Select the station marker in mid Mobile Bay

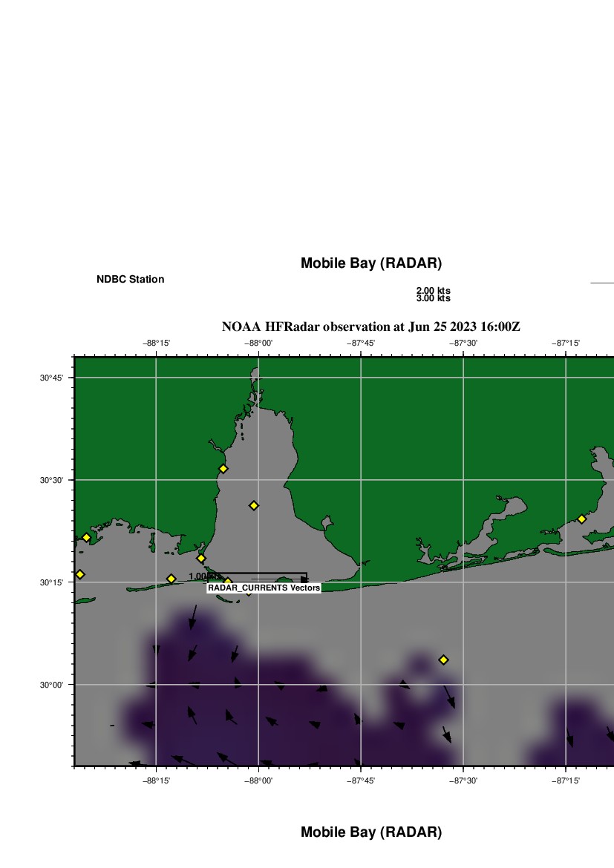pos(253,505)
